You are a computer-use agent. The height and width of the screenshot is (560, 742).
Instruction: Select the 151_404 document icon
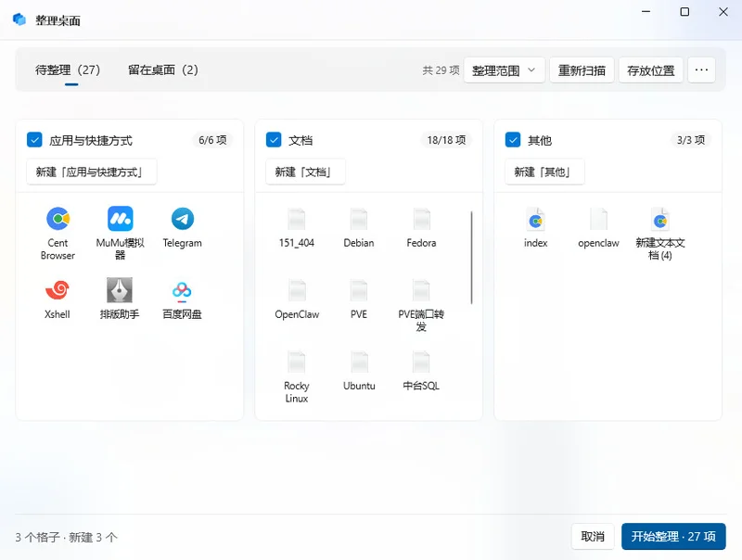click(297, 219)
